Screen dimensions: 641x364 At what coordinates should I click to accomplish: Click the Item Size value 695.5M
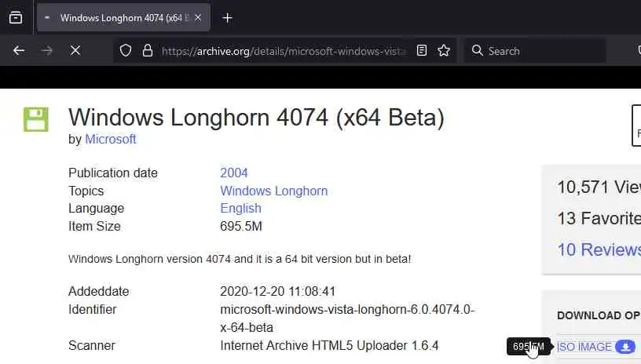[241, 226]
